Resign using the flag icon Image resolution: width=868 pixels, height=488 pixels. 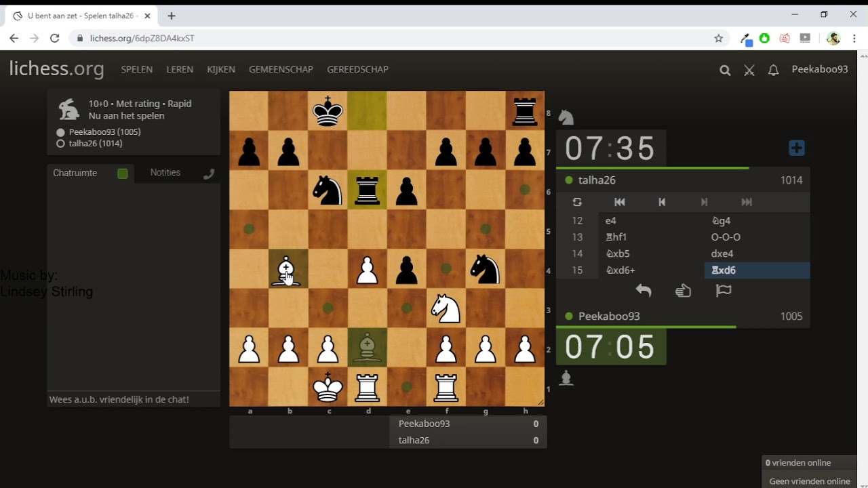point(724,291)
